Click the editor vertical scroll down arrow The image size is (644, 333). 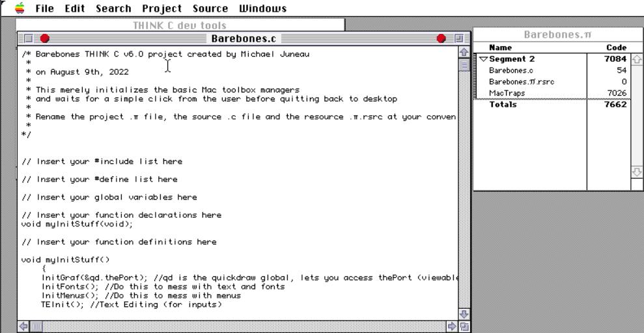click(464, 315)
